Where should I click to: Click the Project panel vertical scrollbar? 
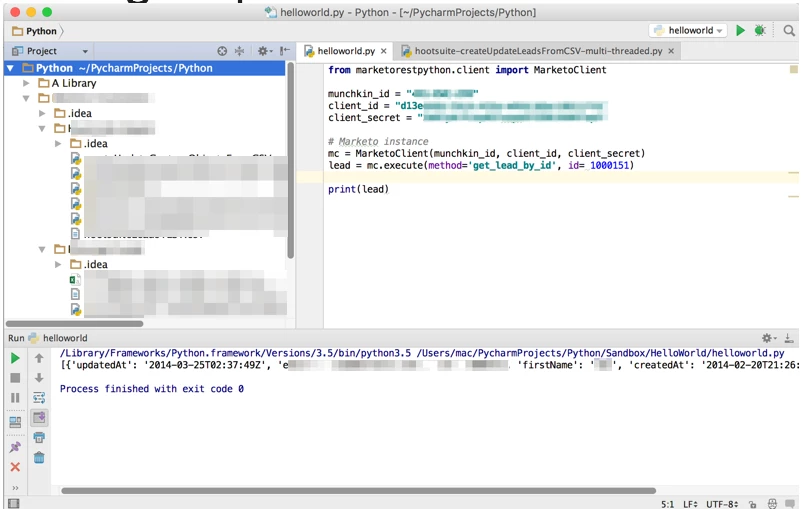tap(290, 160)
